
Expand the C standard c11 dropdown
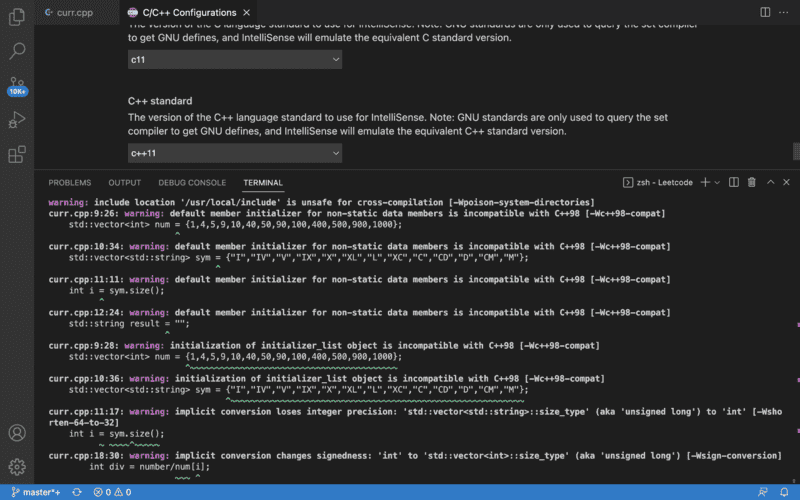click(x=235, y=60)
